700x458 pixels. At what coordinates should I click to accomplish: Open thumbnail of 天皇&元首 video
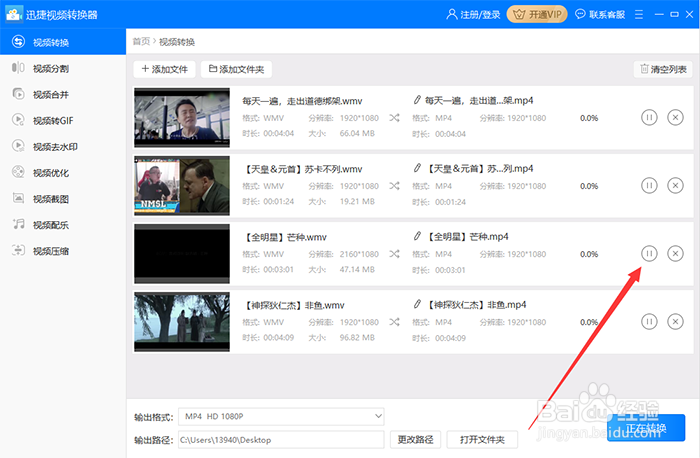tap(182, 186)
